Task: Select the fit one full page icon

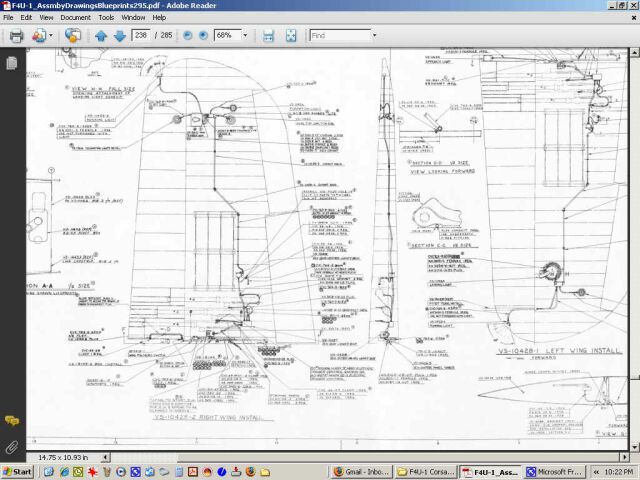Action: [291, 36]
